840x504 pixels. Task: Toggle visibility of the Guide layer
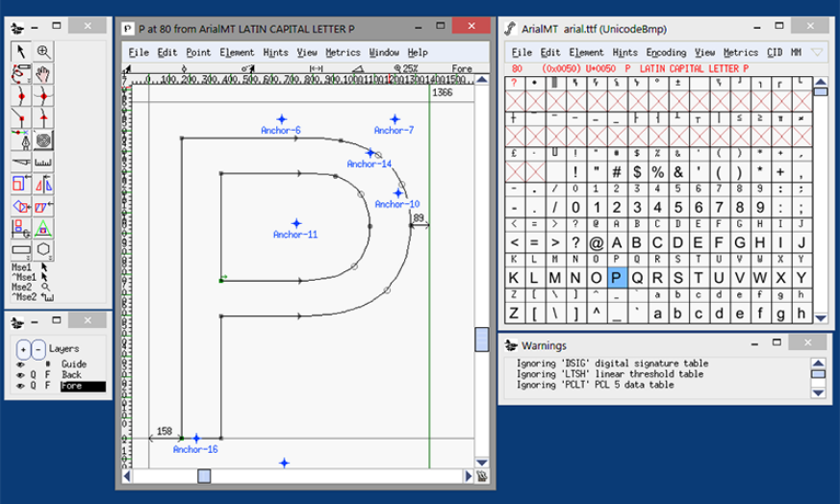tap(20, 365)
